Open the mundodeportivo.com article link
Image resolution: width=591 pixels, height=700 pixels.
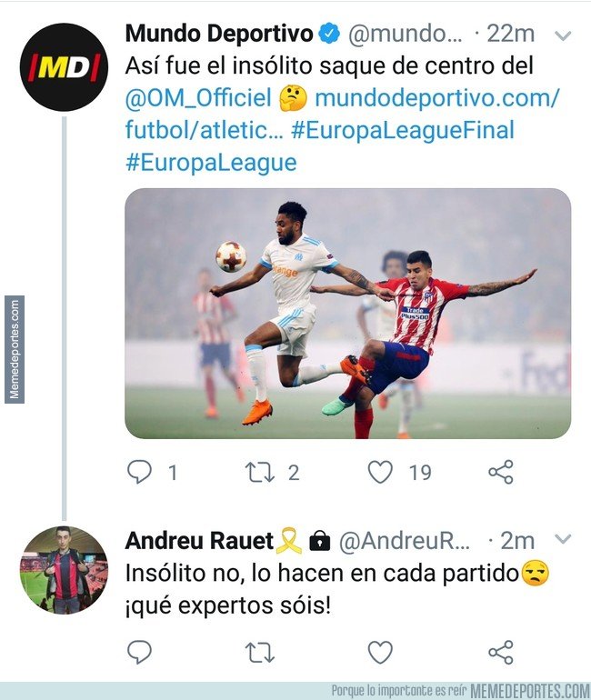(x=342, y=114)
